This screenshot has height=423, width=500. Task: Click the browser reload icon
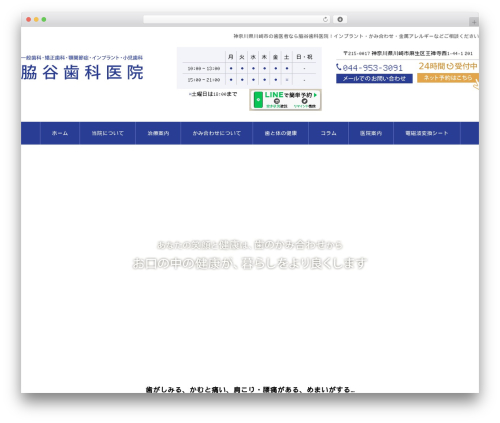pyautogui.click(x=325, y=19)
